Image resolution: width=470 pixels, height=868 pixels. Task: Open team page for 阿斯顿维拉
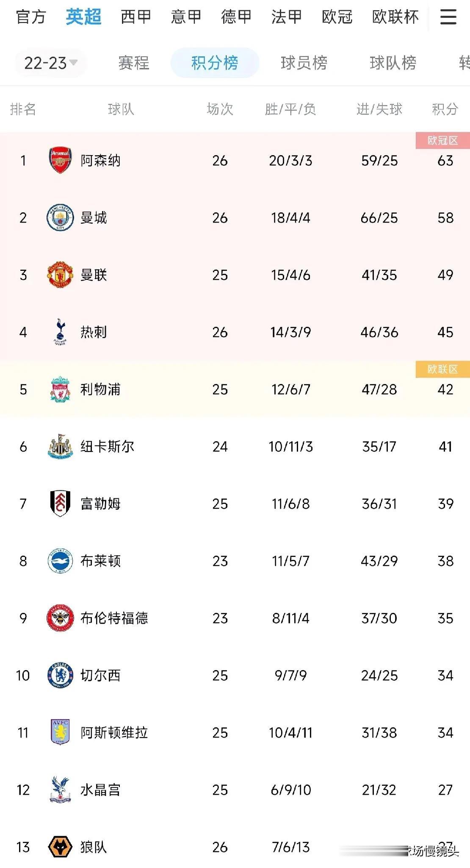pos(114,732)
